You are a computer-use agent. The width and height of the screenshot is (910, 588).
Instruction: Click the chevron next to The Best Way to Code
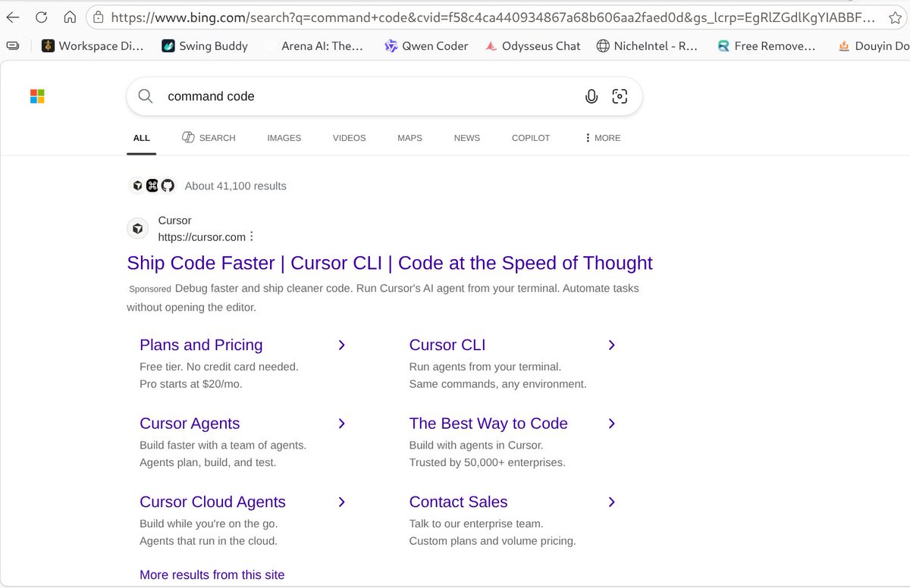612,424
